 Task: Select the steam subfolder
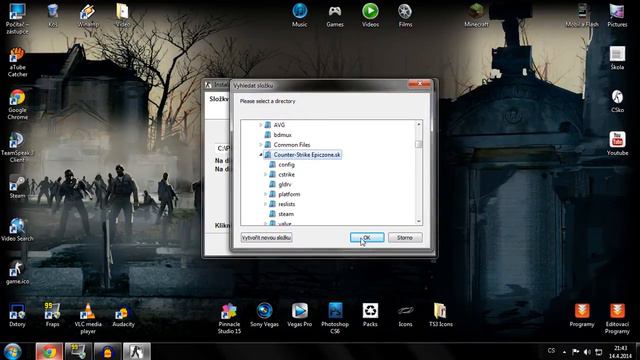click(286, 214)
